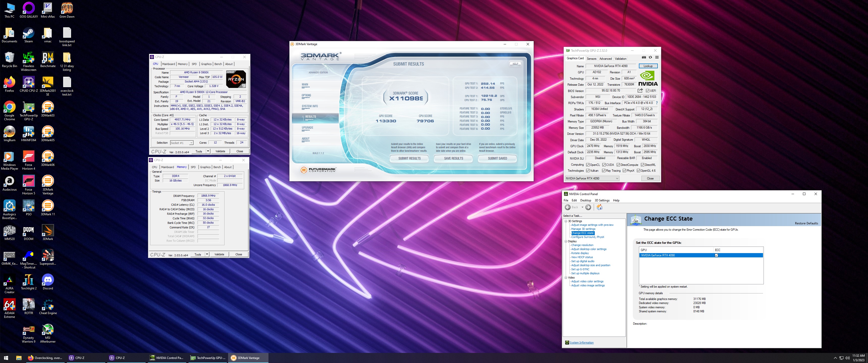Click NVIDIA Control Panel Forward arrow

click(x=588, y=207)
